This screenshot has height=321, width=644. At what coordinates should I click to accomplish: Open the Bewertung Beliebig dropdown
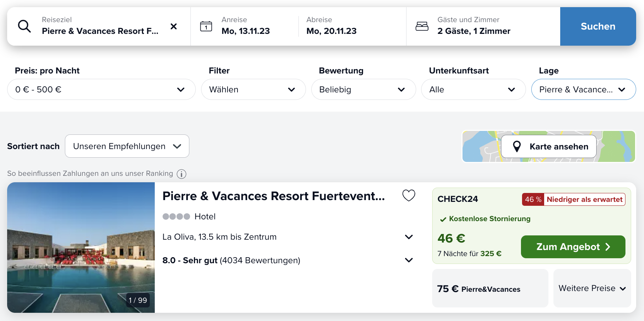tap(363, 90)
